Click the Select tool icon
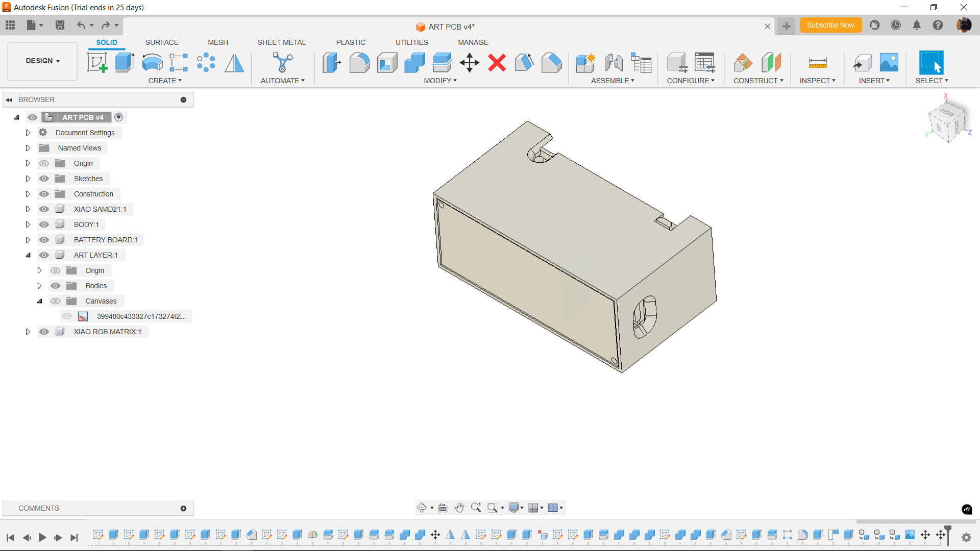The image size is (980, 551). (x=931, y=63)
